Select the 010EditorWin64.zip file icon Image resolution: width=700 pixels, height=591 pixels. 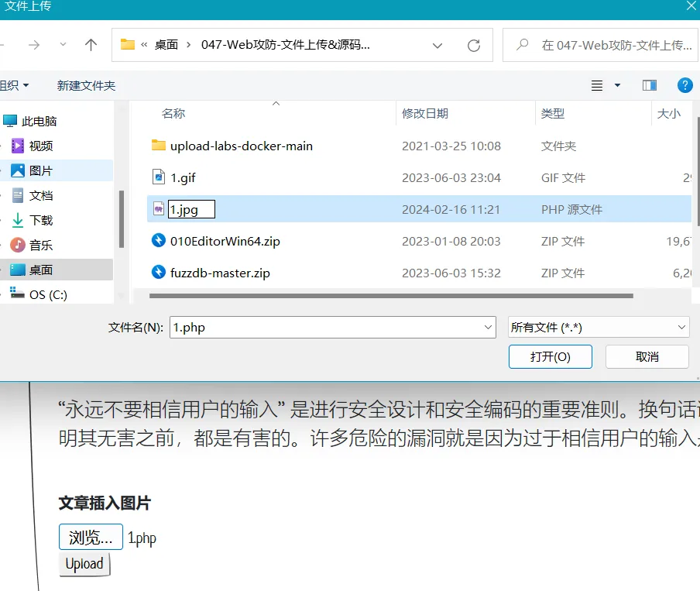[x=159, y=241]
